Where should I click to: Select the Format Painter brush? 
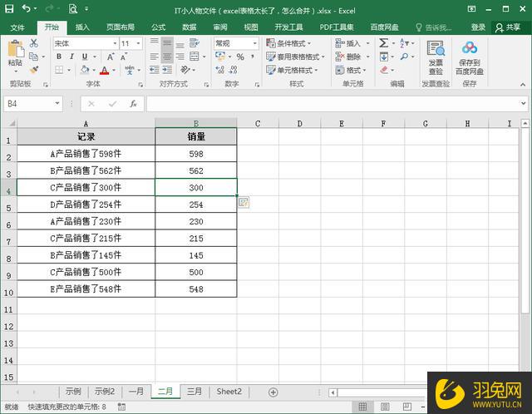tap(33, 70)
